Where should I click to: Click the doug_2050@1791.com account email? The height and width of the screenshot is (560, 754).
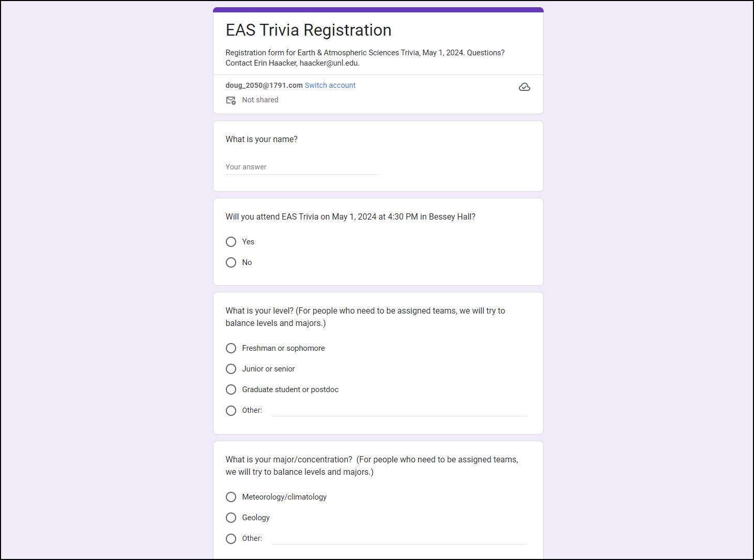[x=264, y=85]
